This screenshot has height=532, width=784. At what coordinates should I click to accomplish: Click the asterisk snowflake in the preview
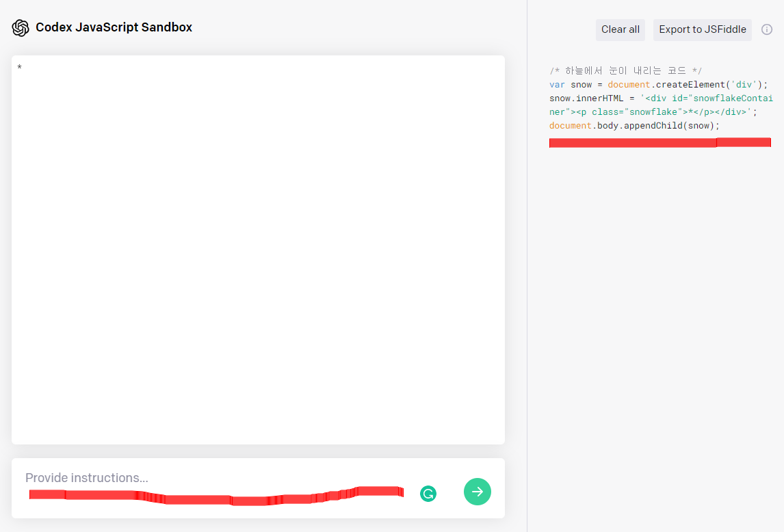pyautogui.click(x=19, y=68)
